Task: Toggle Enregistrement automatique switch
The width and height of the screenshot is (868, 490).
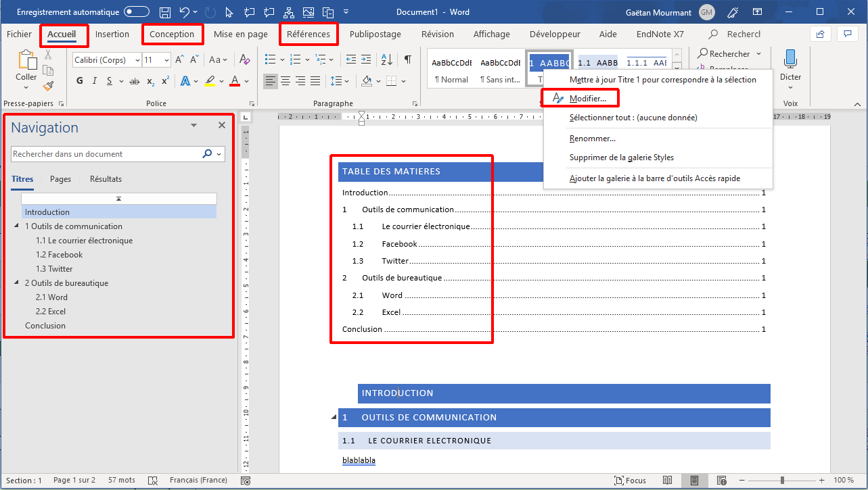Action: [x=137, y=12]
